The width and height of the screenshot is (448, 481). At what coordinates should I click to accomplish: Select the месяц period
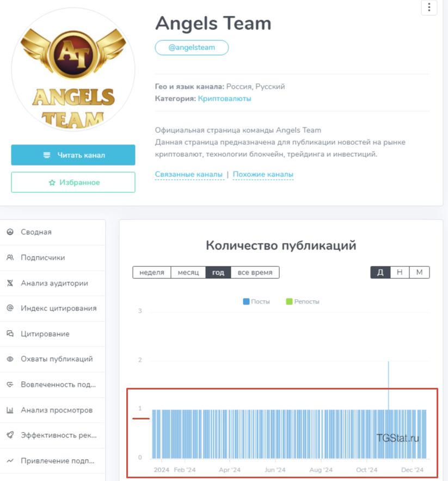point(188,272)
